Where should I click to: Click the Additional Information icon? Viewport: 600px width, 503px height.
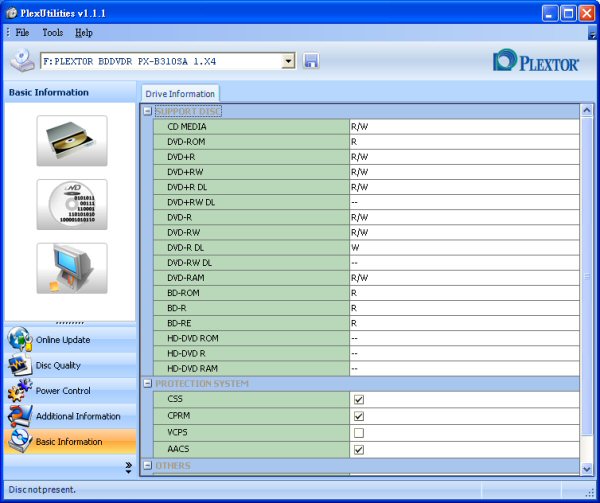click(x=19, y=416)
